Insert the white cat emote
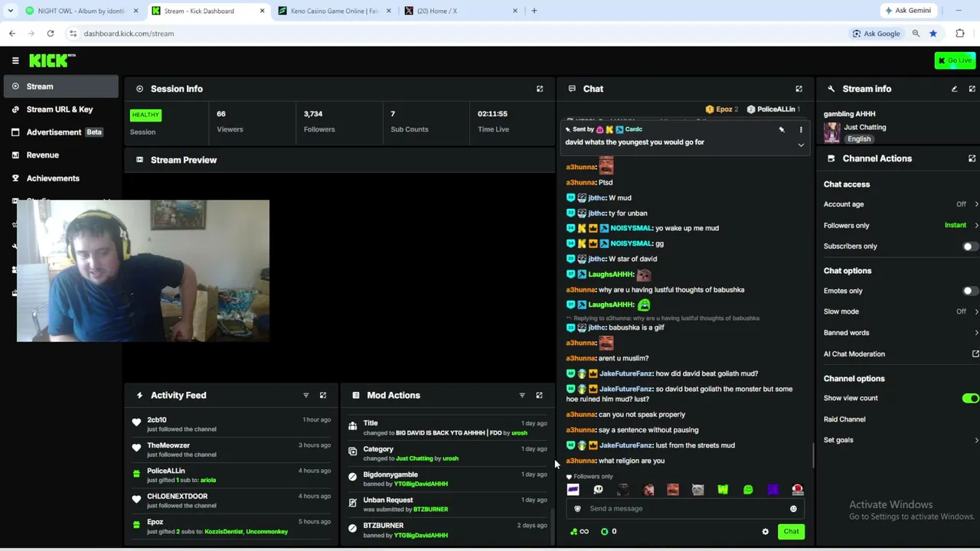This screenshot has width=980, height=551. click(x=697, y=490)
